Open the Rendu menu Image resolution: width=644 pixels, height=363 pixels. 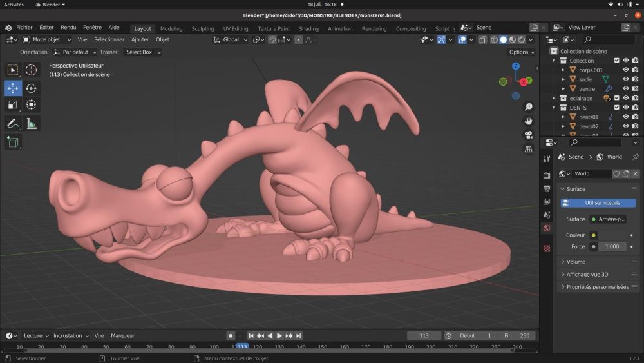tap(68, 28)
